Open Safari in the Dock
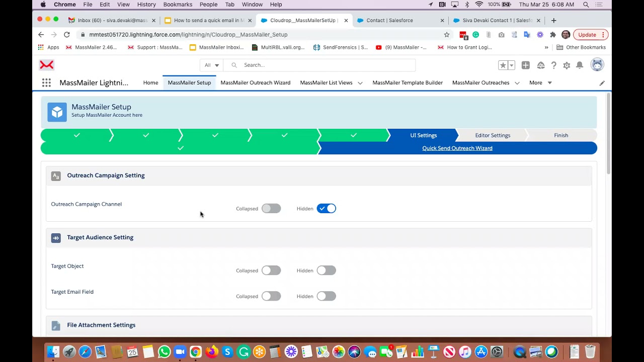644x362 pixels. click(x=85, y=352)
